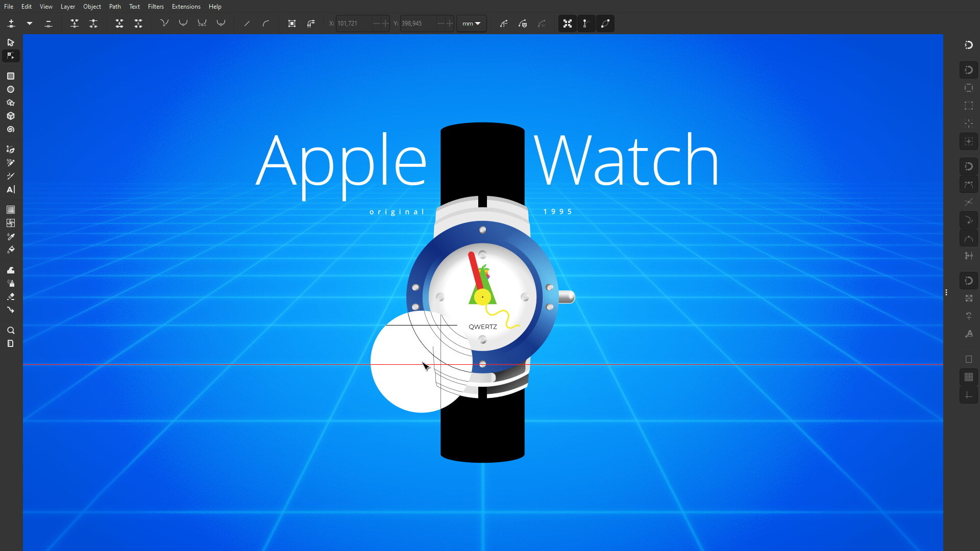This screenshot has height=551, width=980.
Task: Toggle snap to page border
Action: 969,359
